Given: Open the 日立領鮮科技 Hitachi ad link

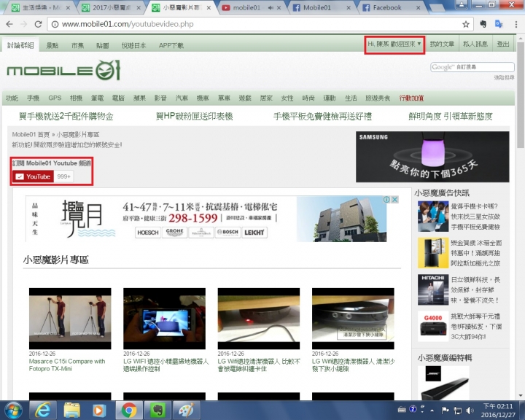Looking at the screenshot, I should (x=475, y=289).
